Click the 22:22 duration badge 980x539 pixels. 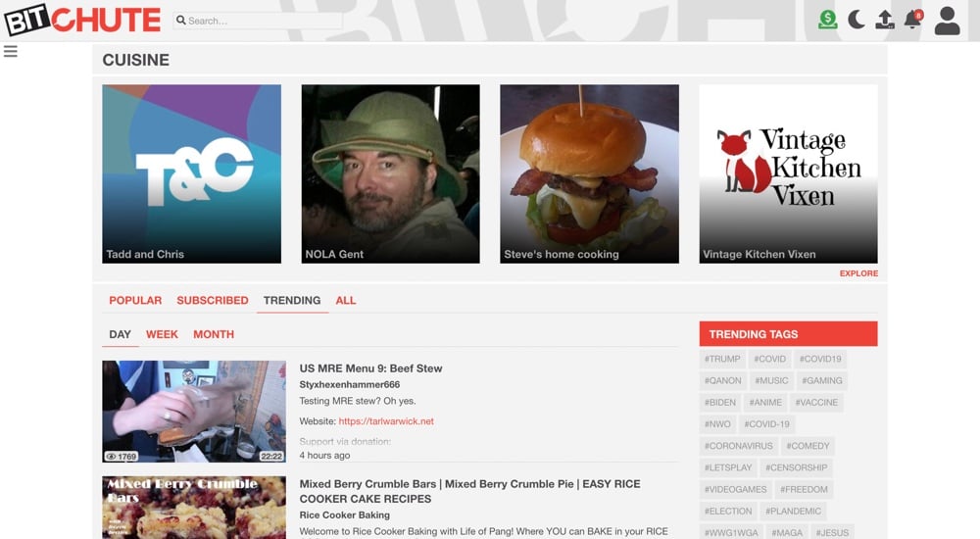[271, 457]
